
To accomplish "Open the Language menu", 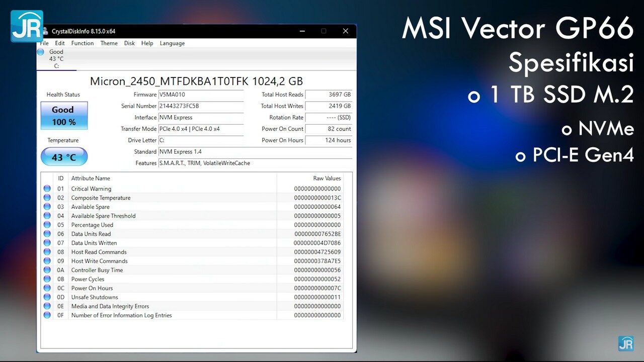I will tap(172, 43).
